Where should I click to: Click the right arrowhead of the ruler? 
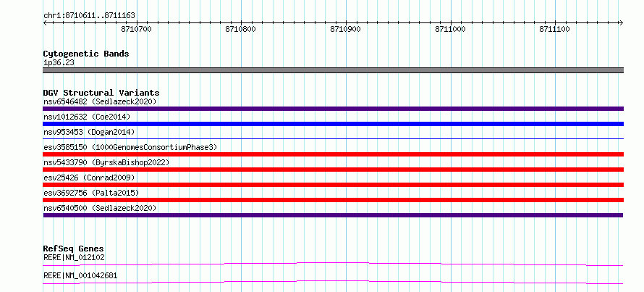(621, 23)
